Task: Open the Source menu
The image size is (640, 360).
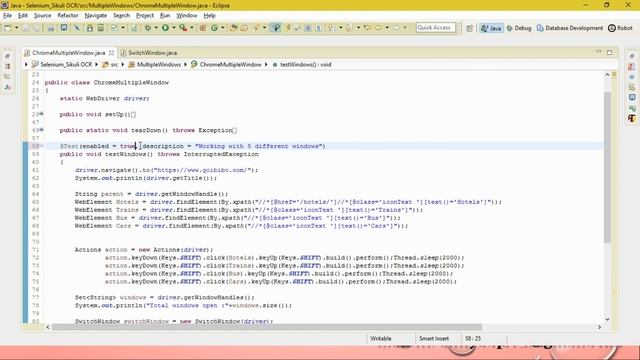Action: pyautogui.click(x=42, y=16)
